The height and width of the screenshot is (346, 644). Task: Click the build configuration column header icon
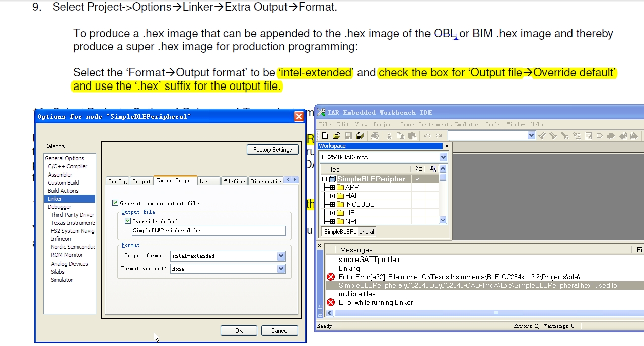(419, 169)
